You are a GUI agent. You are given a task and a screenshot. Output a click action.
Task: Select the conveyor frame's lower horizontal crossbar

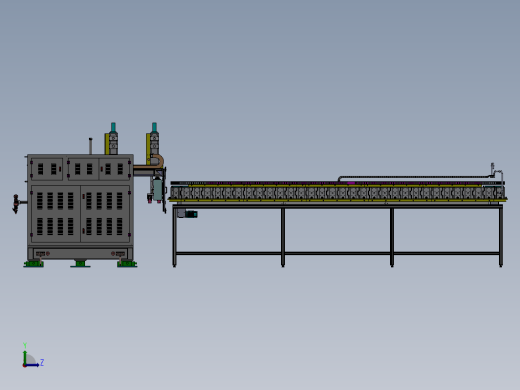[x=337, y=253]
